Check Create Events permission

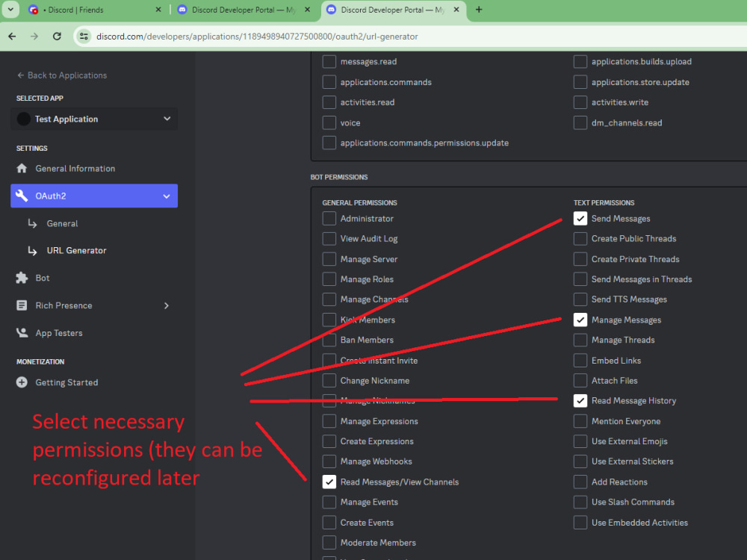click(329, 523)
